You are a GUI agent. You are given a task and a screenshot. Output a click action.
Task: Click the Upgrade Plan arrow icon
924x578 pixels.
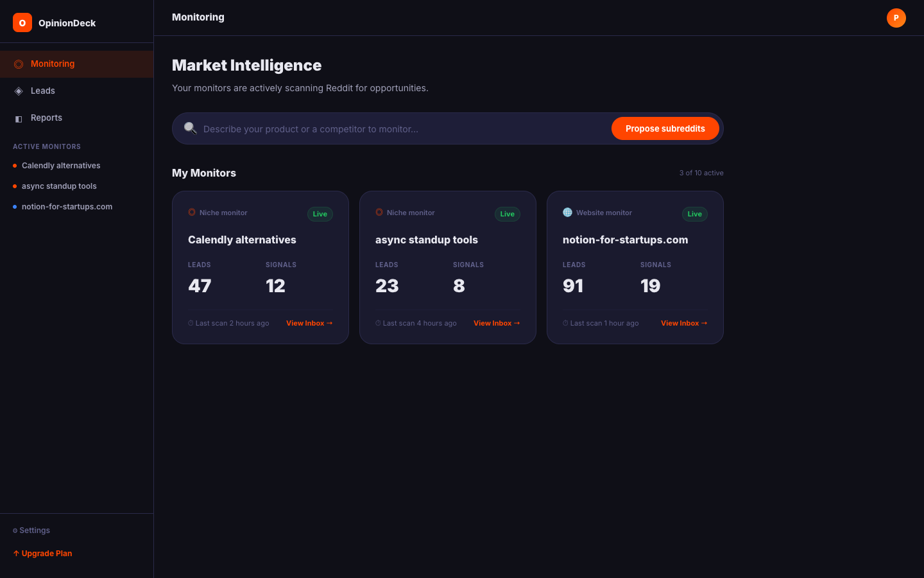click(15, 553)
